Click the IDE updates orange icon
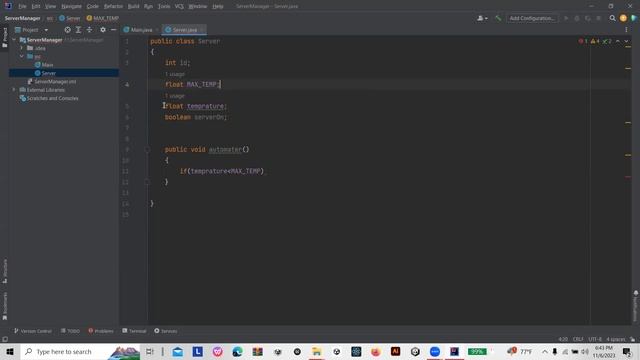The width and height of the screenshot is (640, 360). point(623,18)
